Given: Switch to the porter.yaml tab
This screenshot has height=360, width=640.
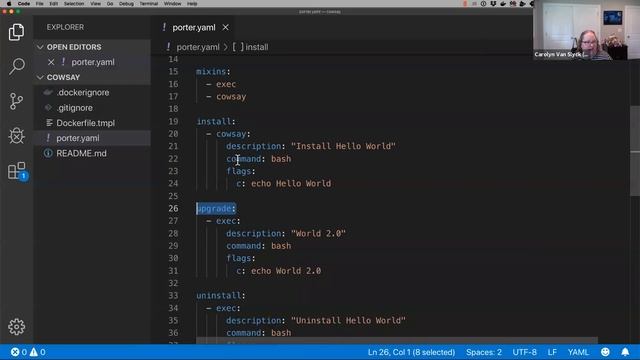Looking at the screenshot, I should [194, 27].
